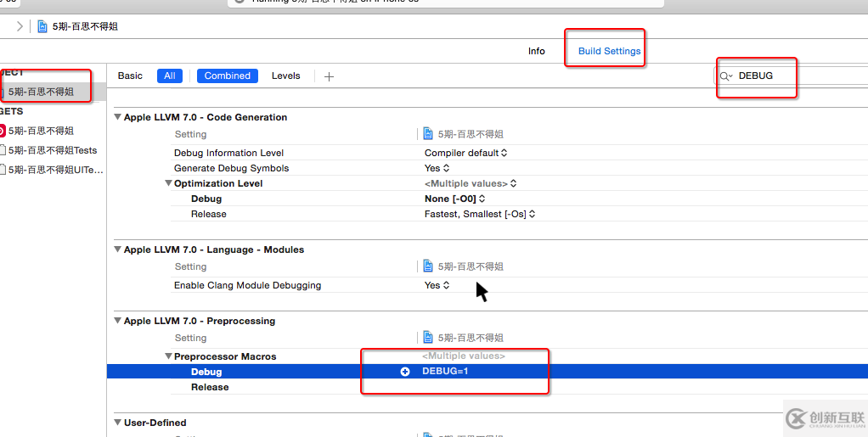Image resolution: width=868 pixels, height=437 pixels.
Task: Switch to Levels view mode
Action: pyautogui.click(x=285, y=76)
